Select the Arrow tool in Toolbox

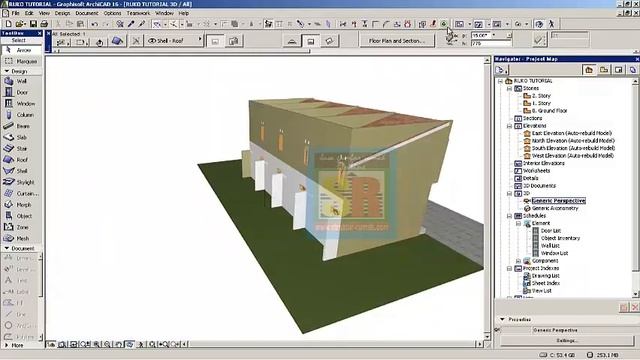(x=21, y=50)
